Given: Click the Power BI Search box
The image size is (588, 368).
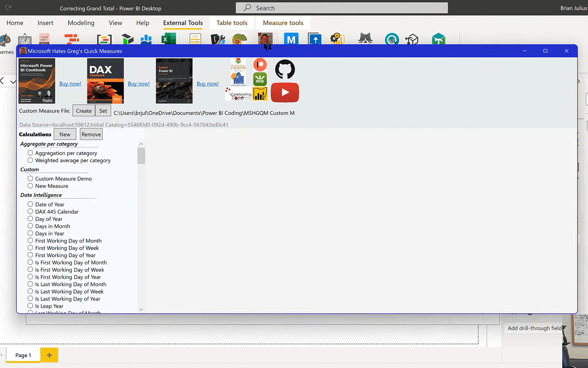Looking at the screenshot, I should (x=341, y=8).
